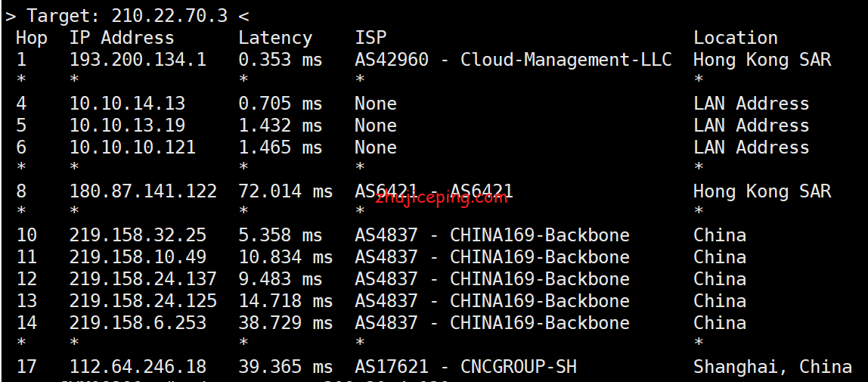Click AS42960 - Cloud-Management-LLC text
The width and height of the screenshot is (868, 382).
pyautogui.click(x=513, y=60)
